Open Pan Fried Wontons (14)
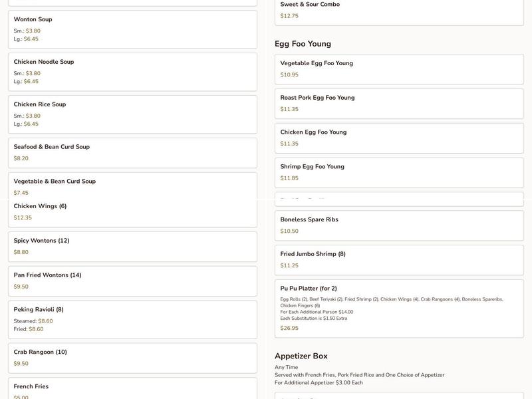The image size is (532, 399). (132, 281)
